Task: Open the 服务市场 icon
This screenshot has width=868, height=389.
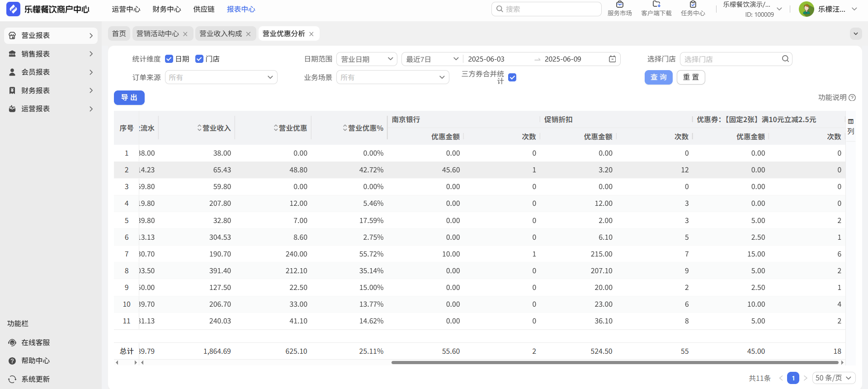Action: pos(620,4)
